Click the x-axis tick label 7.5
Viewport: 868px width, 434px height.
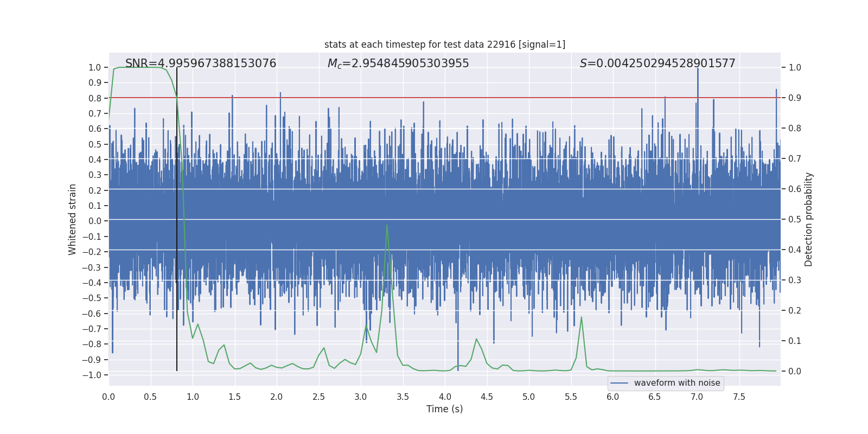pos(739,397)
